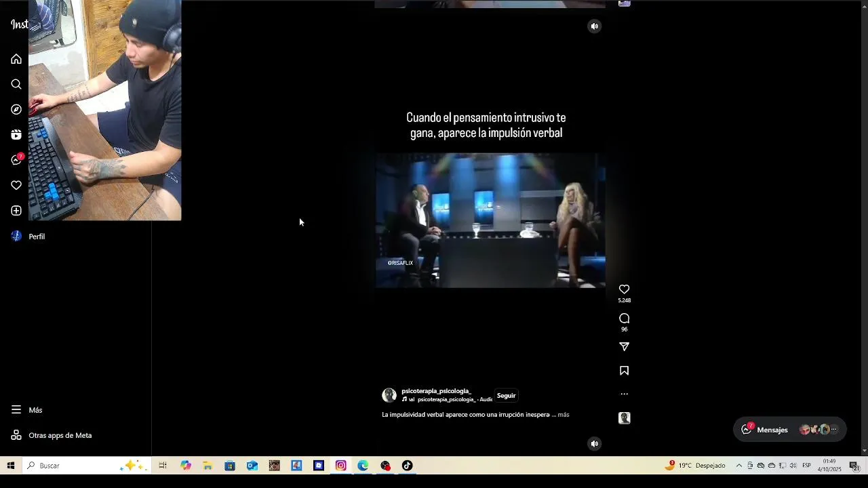Open the Windows Start menu
The width and height of the screenshot is (868, 488).
click(10, 466)
